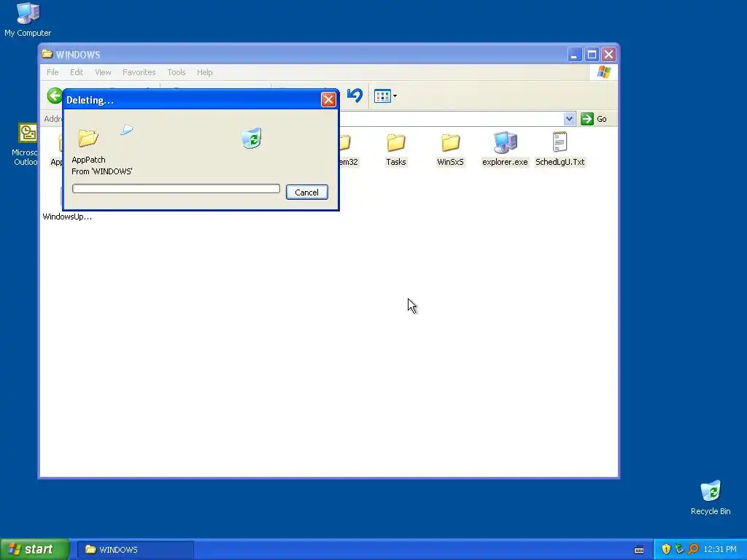
Task: Click the security shield tray icon
Action: (x=666, y=549)
